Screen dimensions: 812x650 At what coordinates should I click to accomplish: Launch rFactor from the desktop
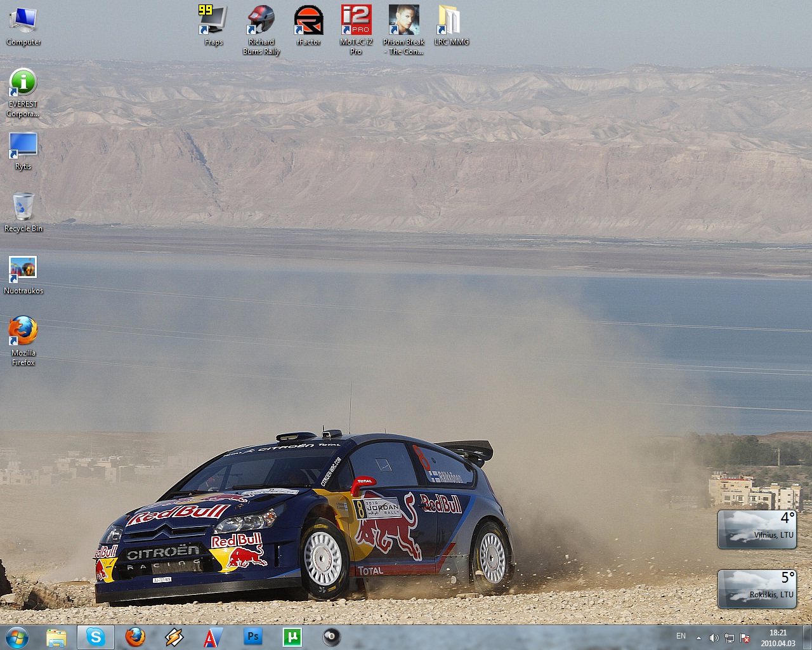(308, 26)
